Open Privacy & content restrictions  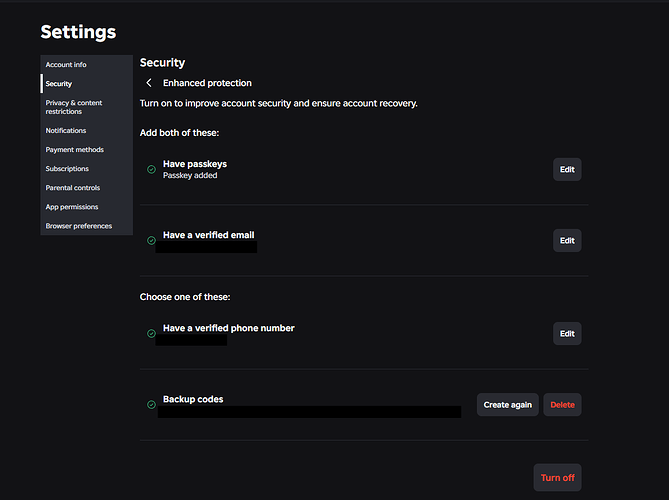coord(87,107)
